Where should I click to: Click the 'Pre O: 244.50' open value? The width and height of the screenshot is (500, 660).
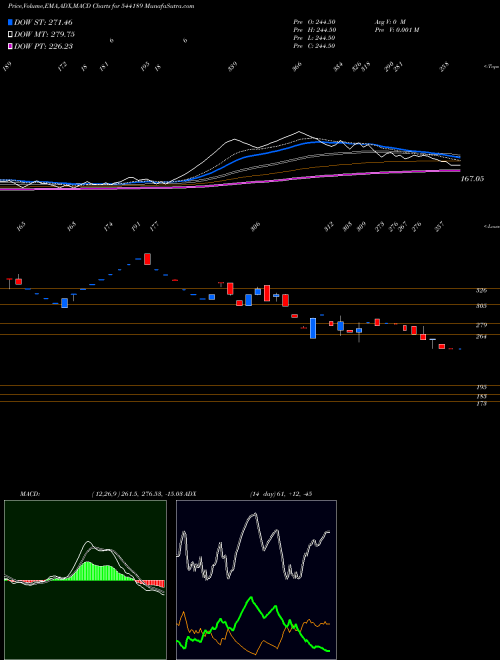pos(314,22)
